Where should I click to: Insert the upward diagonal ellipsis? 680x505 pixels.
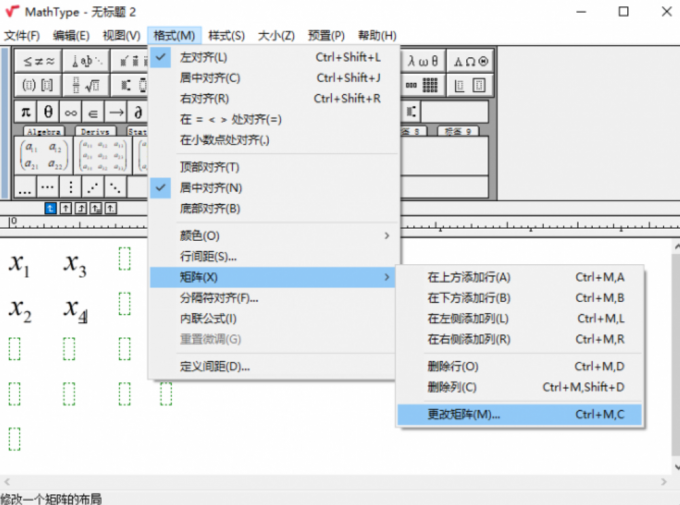(x=93, y=187)
